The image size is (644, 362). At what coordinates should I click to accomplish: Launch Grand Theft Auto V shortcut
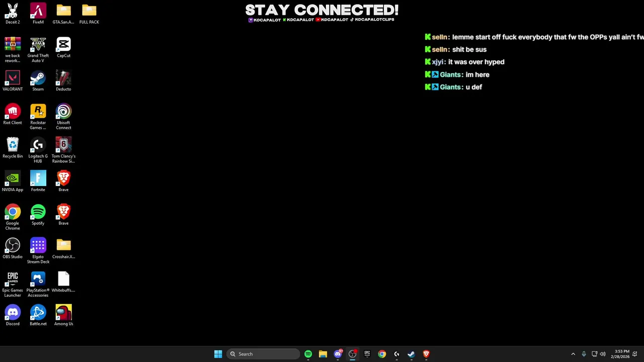point(38,49)
